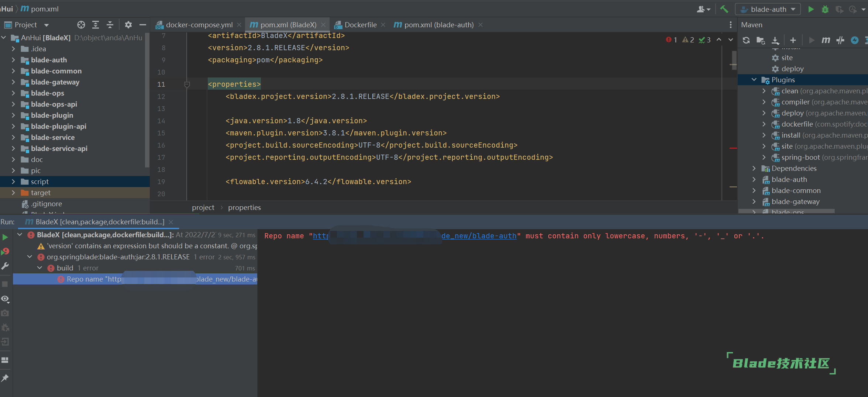Click the exit/import icon in Run panel sidebar

[5, 342]
